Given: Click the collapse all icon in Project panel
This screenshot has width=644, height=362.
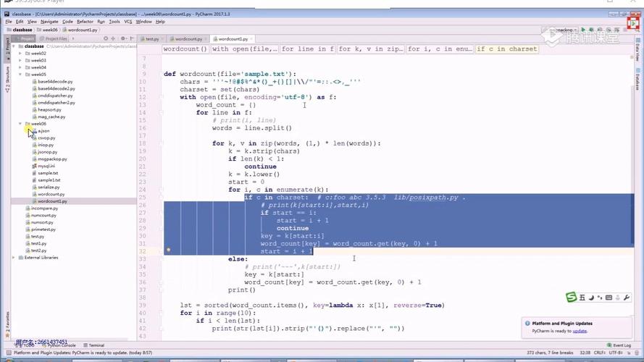Looking at the screenshot, I should [113, 38].
